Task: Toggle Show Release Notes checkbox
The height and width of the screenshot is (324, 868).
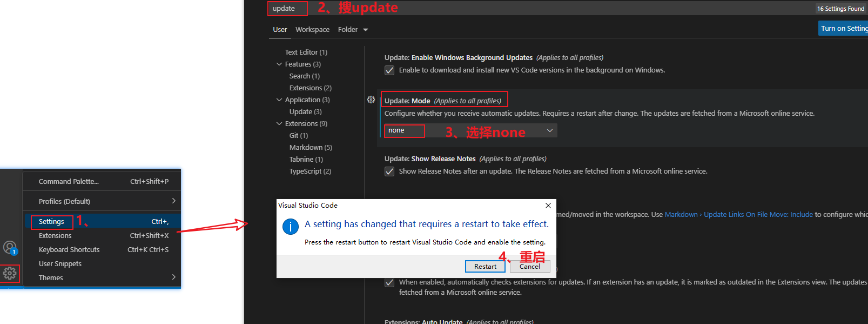Action: coord(389,171)
